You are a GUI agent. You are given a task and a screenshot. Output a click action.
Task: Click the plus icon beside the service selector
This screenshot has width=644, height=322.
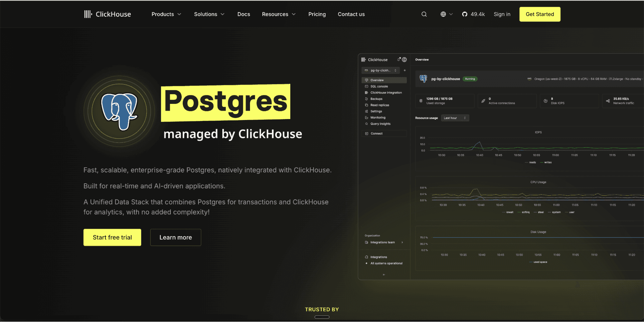click(405, 70)
